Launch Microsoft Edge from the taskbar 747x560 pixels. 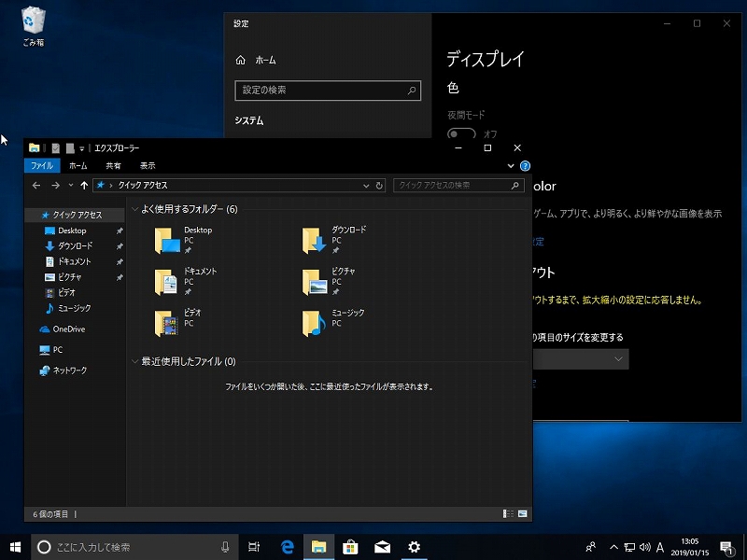[x=287, y=547]
